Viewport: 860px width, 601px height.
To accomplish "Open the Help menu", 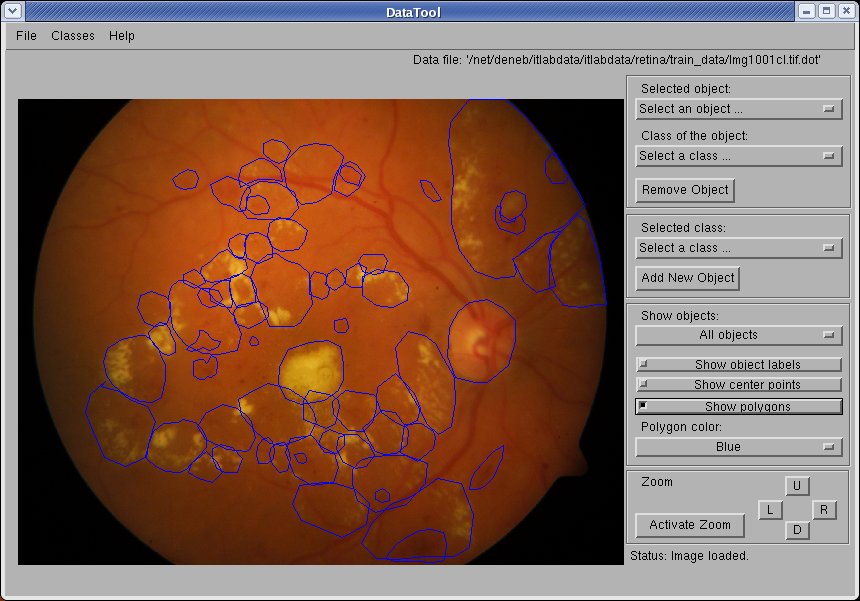I will [121, 36].
